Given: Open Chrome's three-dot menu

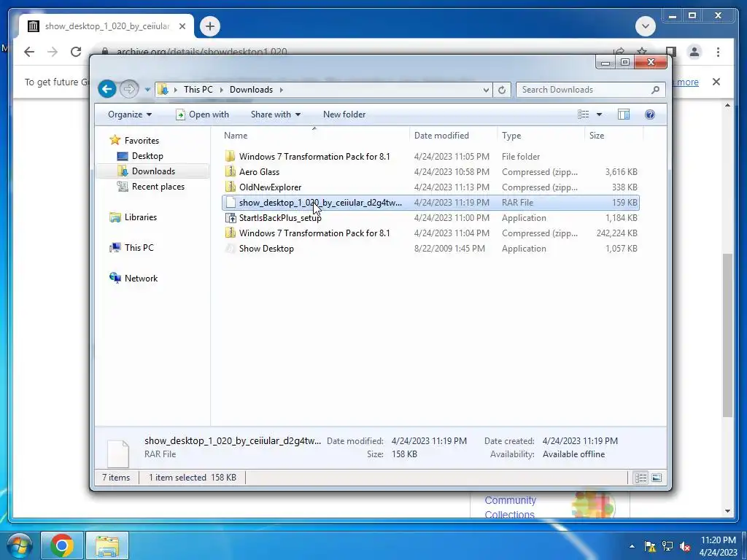Looking at the screenshot, I should [718, 52].
